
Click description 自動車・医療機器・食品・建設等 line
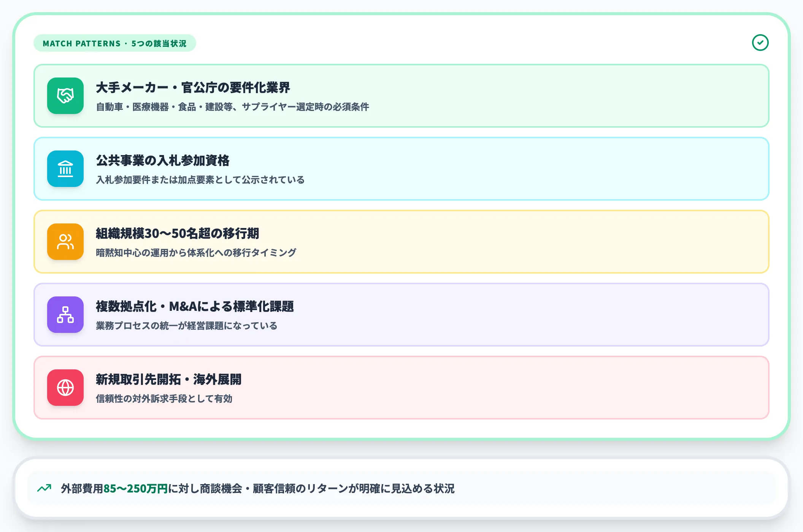pyautogui.click(x=232, y=107)
